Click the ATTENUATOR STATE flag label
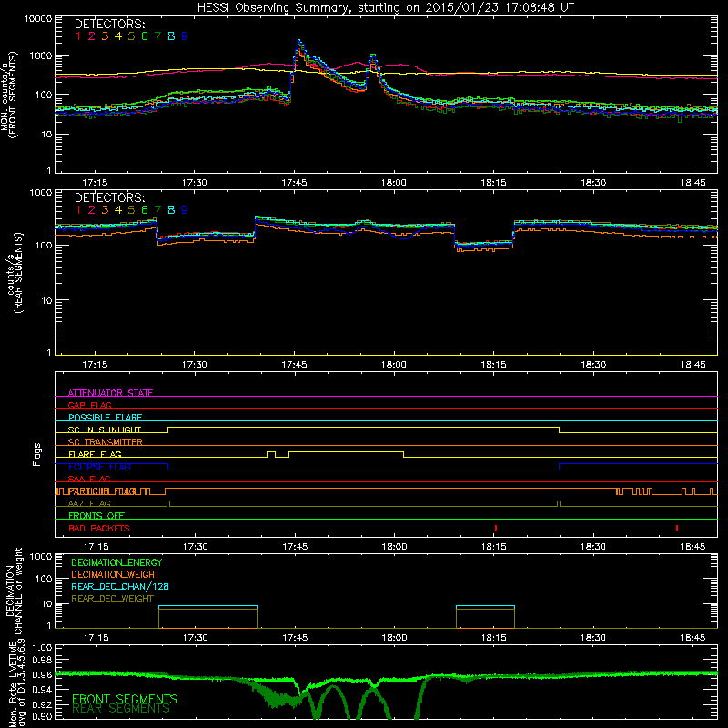The height and width of the screenshot is (728, 728). click(110, 393)
